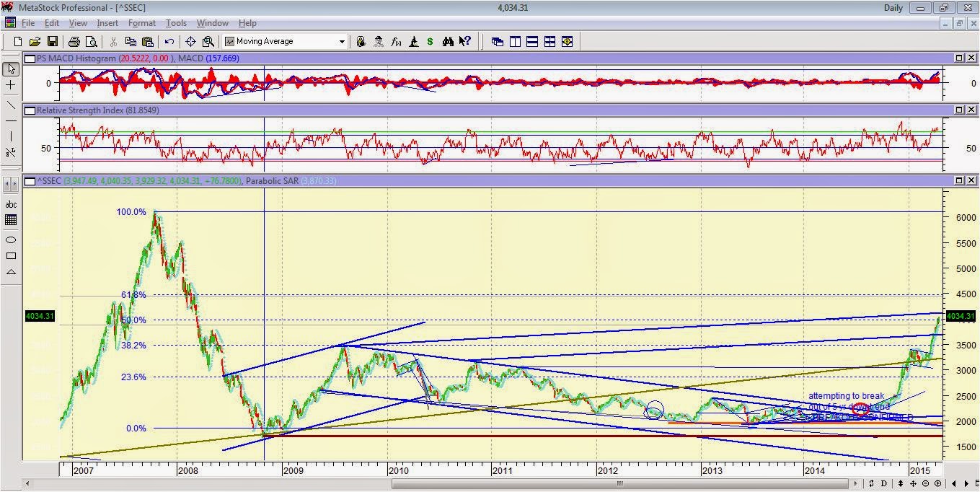Open the View menu

[x=78, y=24]
